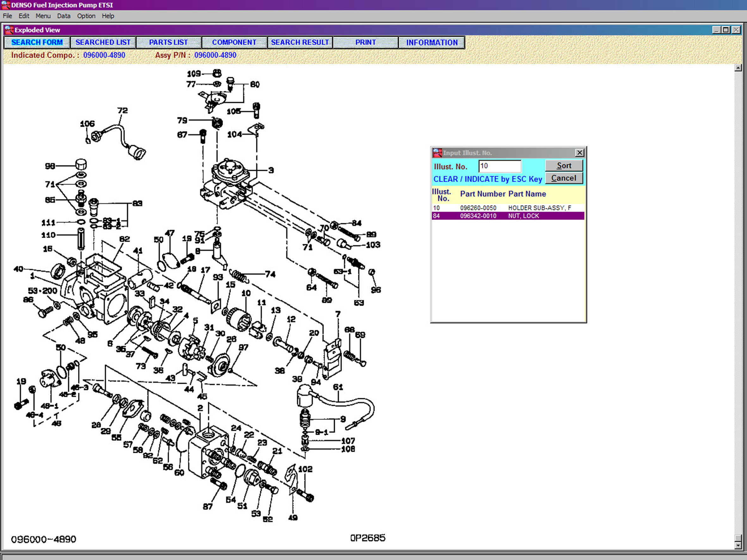Image resolution: width=747 pixels, height=560 pixels.
Task: Open the PARTS LIST view
Action: (x=168, y=42)
